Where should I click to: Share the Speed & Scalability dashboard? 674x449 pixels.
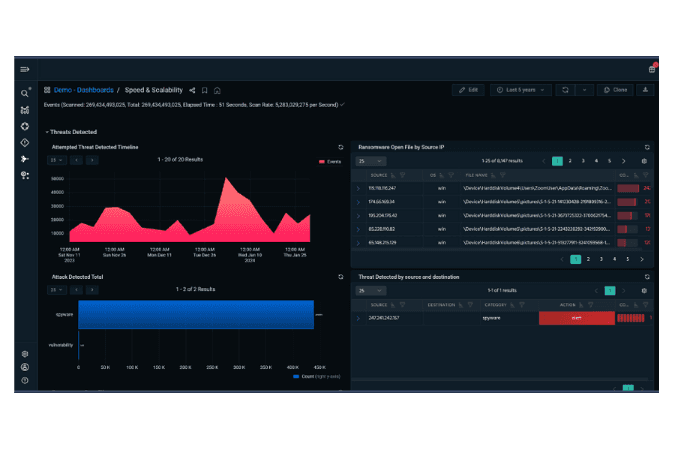point(192,90)
